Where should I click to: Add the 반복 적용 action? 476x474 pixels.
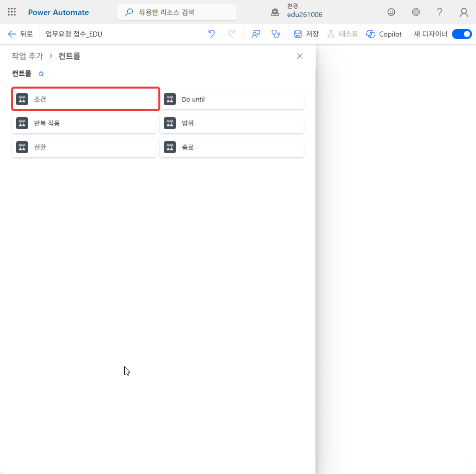coord(84,123)
